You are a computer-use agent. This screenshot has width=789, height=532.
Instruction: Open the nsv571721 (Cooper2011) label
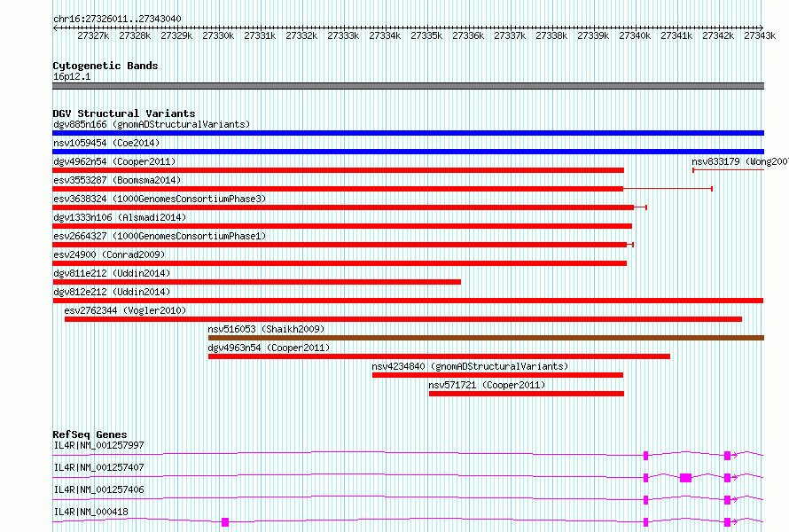[487, 385]
